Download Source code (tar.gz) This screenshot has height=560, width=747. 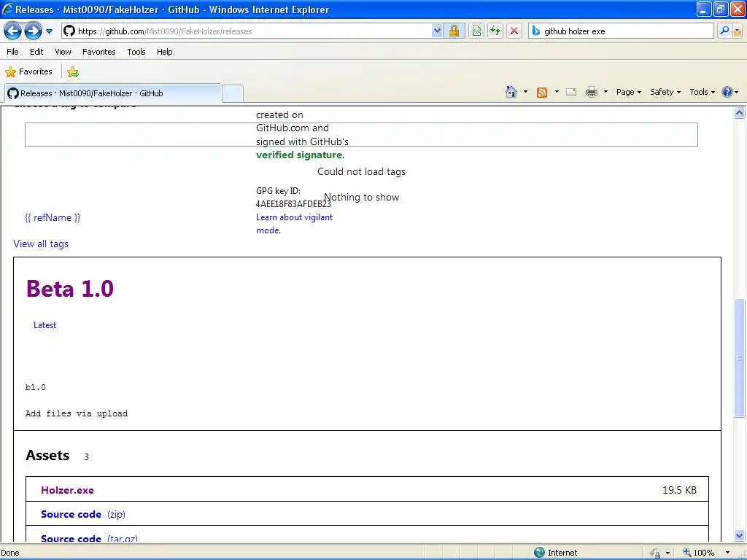(89, 539)
